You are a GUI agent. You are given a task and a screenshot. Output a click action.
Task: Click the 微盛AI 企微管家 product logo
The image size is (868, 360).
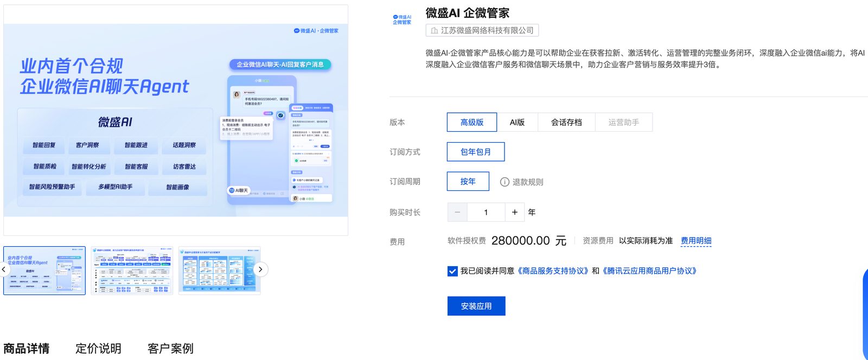pos(402,20)
